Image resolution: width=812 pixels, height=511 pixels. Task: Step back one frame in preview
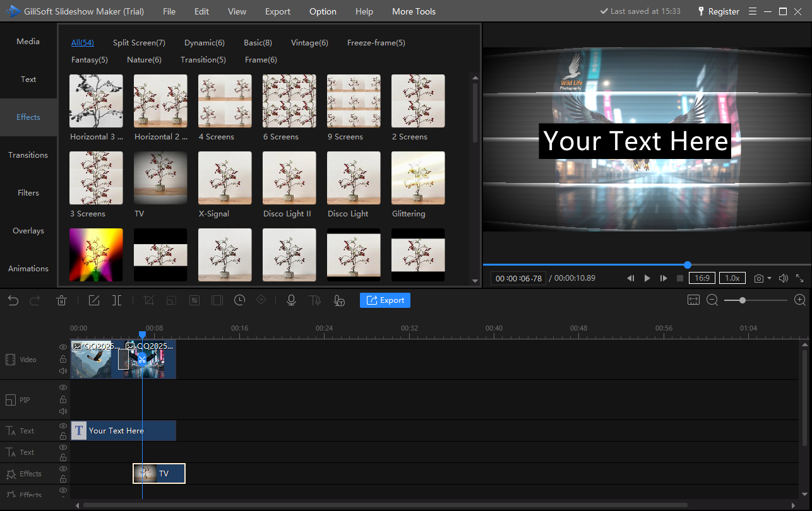click(x=630, y=278)
